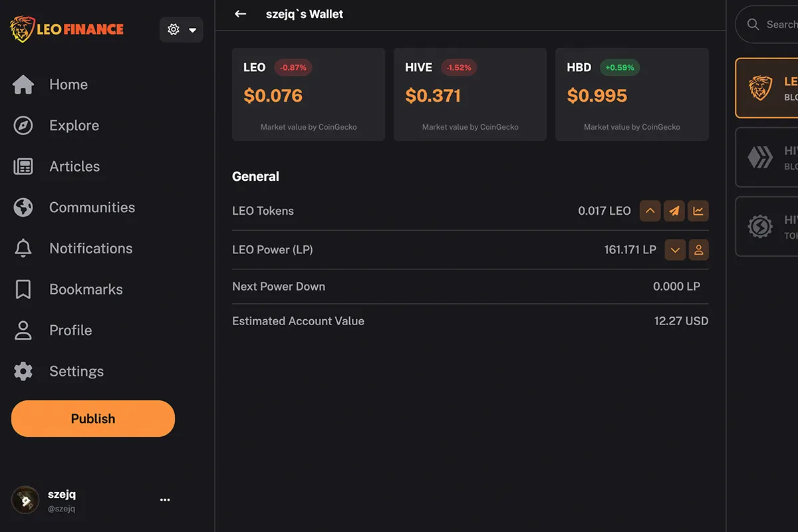Image resolution: width=798 pixels, height=532 pixels.
Task: Click the Communities globe icon
Action: pos(23,207)
